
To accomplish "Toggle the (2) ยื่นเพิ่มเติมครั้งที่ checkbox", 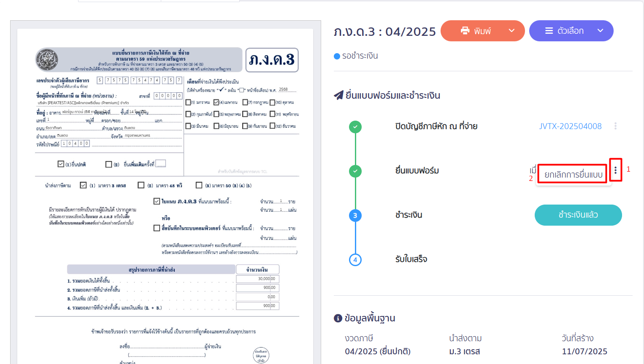I will (x=108, y=164).
